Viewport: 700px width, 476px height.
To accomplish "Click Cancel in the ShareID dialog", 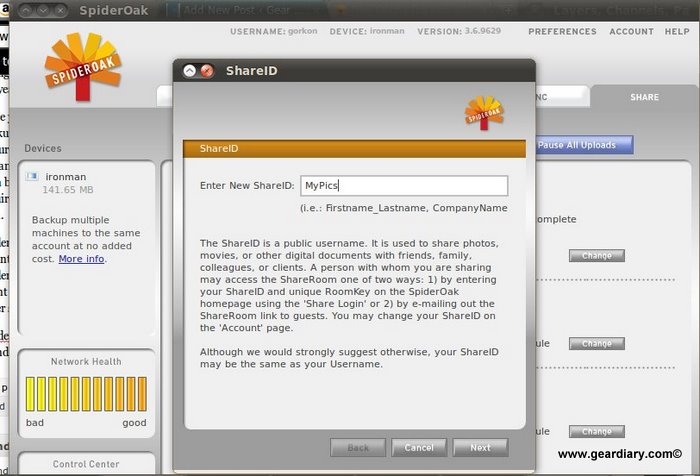I will click(419, 447).
